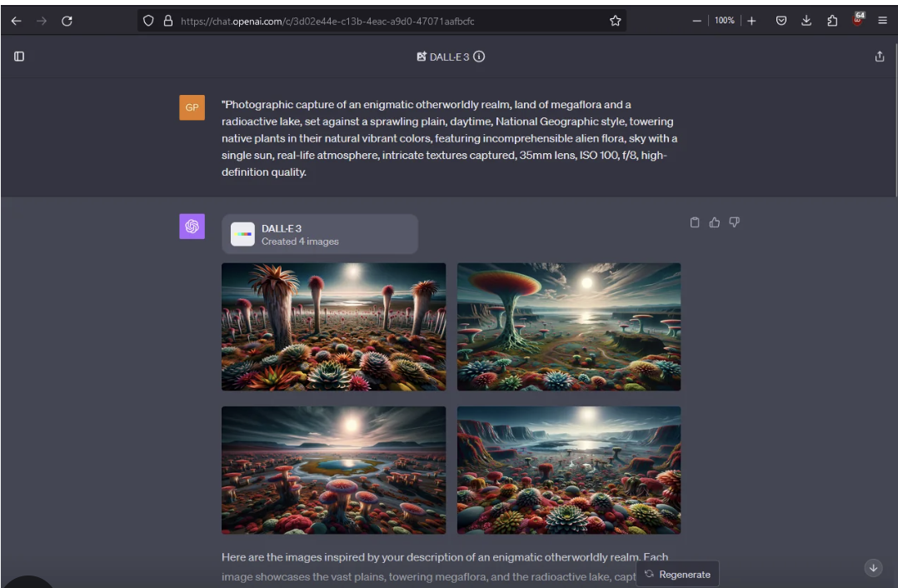
Task: Open the palm-like megaflora image
Action: click(333, 327)
